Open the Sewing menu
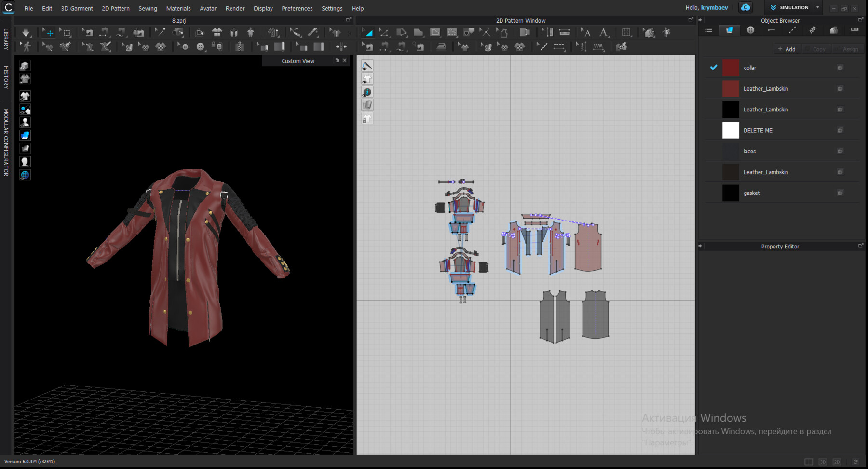 (x=148, y=8)
